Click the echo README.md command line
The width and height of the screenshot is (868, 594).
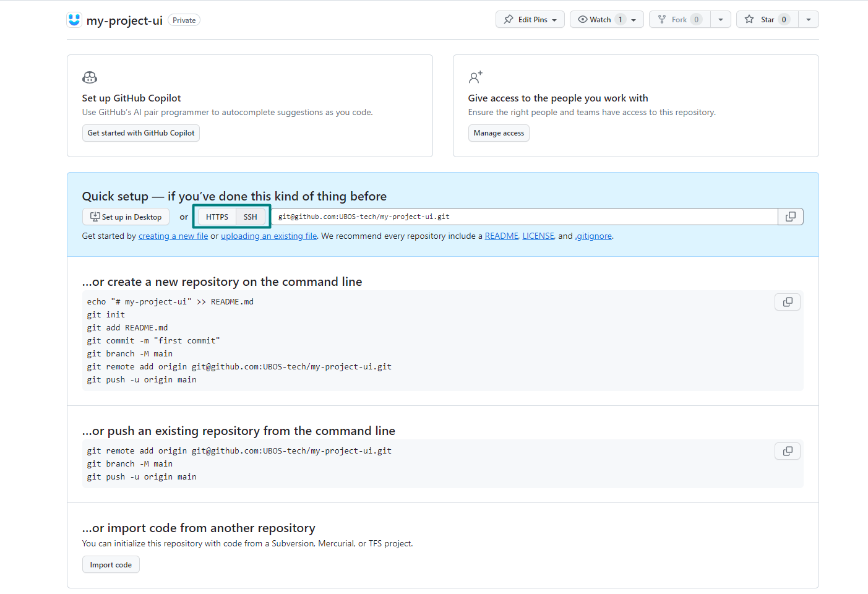(x=170, y=301)
